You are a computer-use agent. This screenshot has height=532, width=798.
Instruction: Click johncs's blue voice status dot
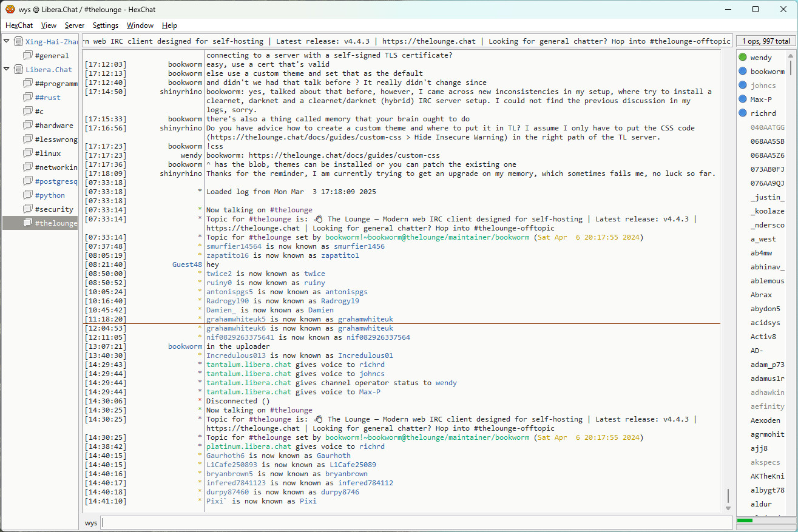pos(743,86)
